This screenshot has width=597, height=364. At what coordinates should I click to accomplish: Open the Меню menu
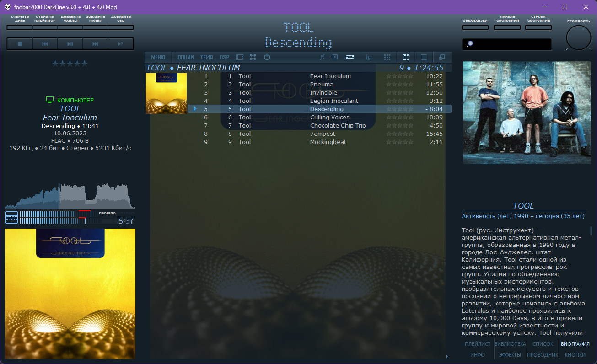coord(158,57)
